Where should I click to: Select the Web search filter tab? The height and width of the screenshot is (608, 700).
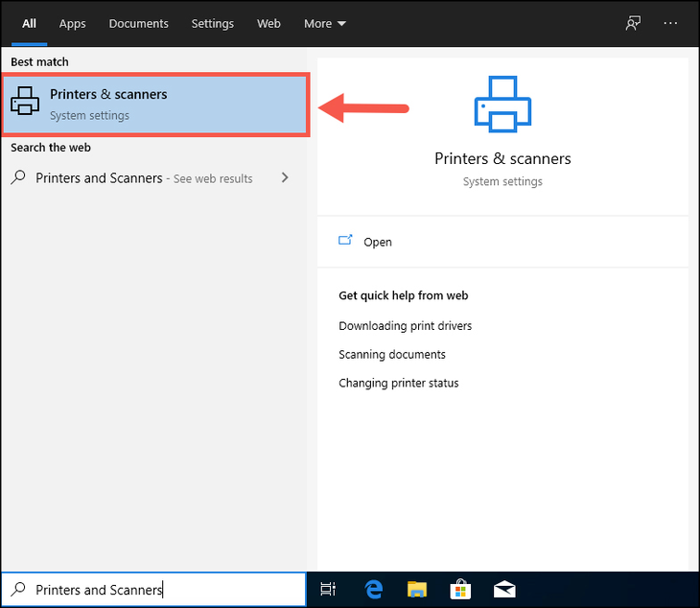click(x=268, y=23)
